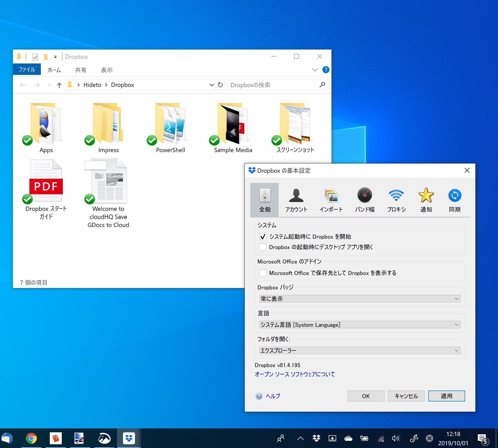Open the ファイル ribbon tab
The width and height of the screenshot is (498, 448).
click(x=27, y=70)
